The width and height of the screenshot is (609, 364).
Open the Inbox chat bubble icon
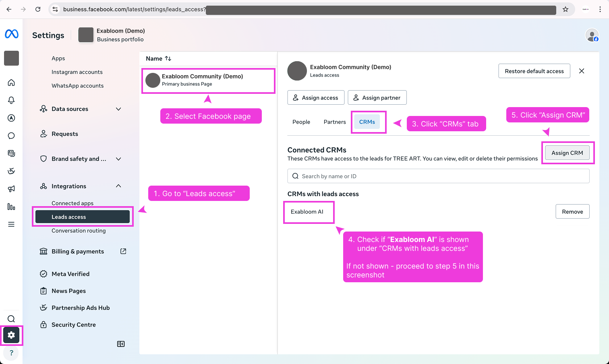tap(11, 136)
